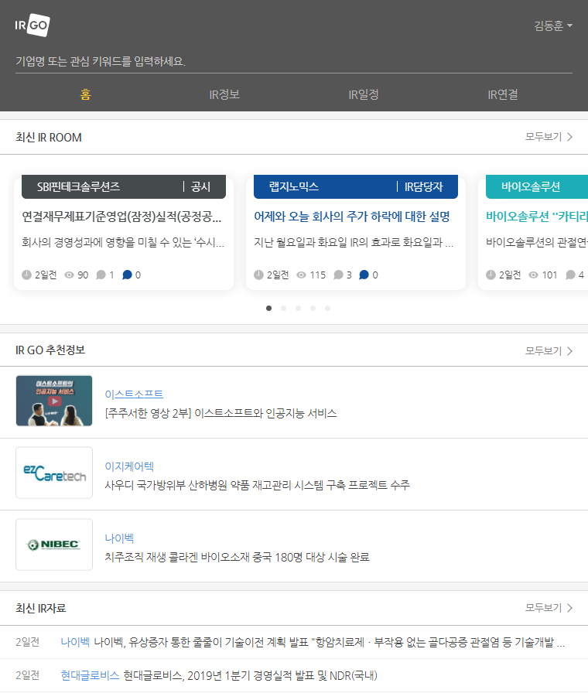Click 모두보기 for IR GO 추천정보
588x700 pixels.
[543, 351]
